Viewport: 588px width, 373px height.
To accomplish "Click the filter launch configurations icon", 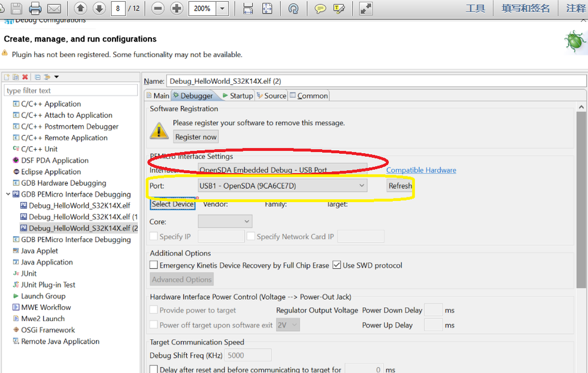I will 47,77.
